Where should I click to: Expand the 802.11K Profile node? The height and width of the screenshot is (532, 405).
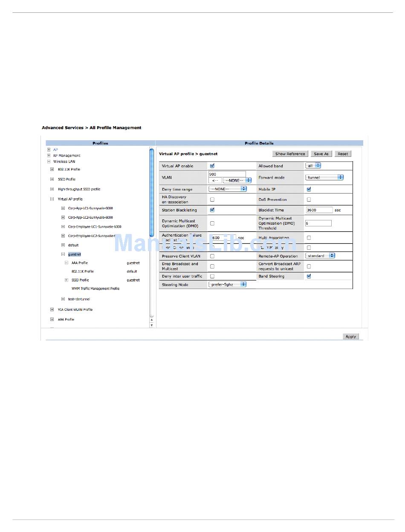pos(52,169)
